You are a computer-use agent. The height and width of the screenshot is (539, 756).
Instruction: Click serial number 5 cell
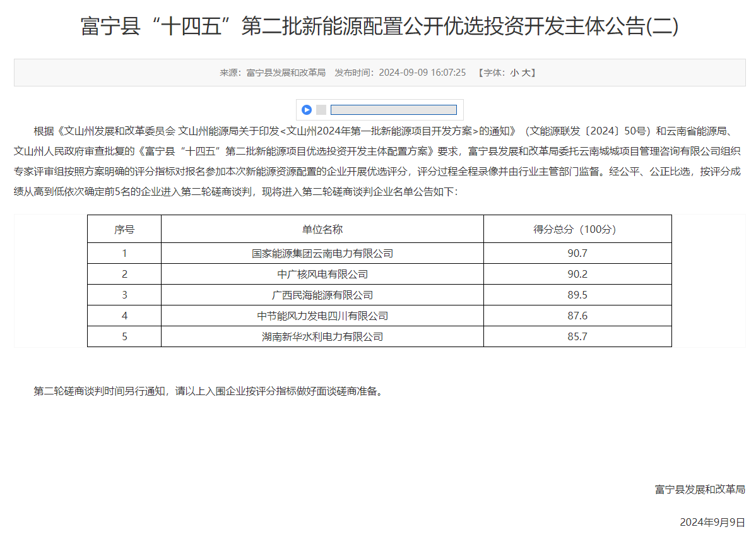click(x=124, y=336)
